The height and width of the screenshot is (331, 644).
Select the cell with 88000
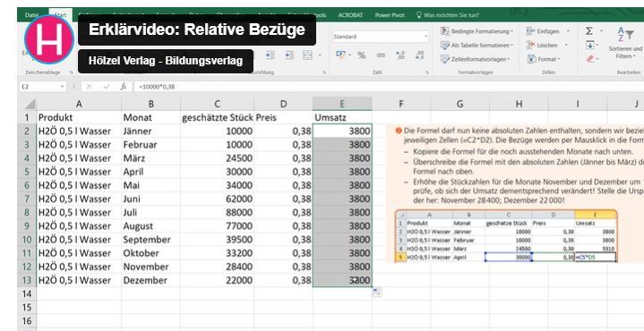(218, 212)
